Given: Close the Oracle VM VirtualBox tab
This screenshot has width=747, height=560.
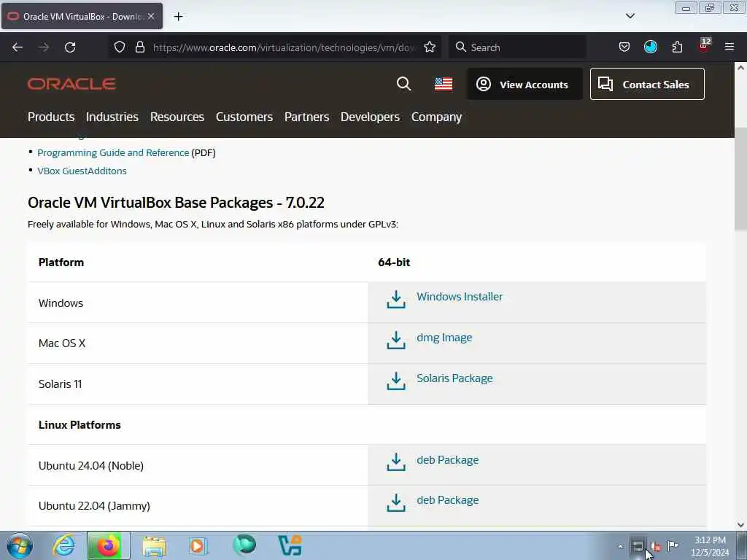Looking at the screenshot, I should [151, 16].
